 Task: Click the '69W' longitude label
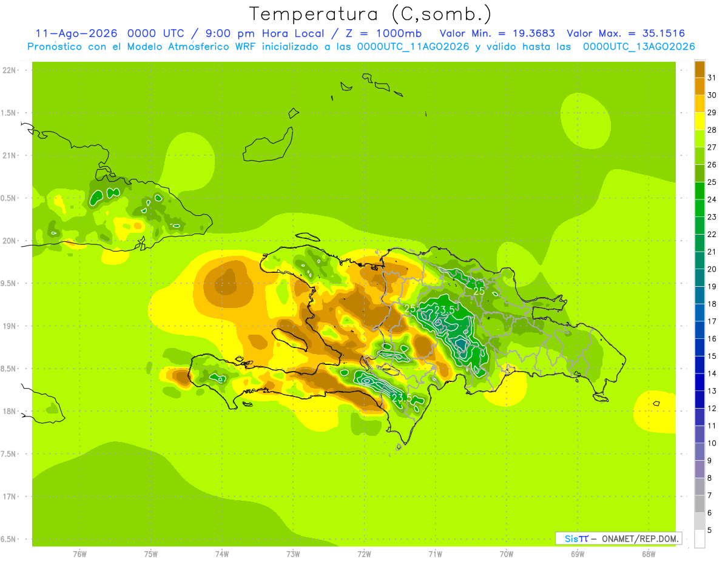[x=577, y=554]
